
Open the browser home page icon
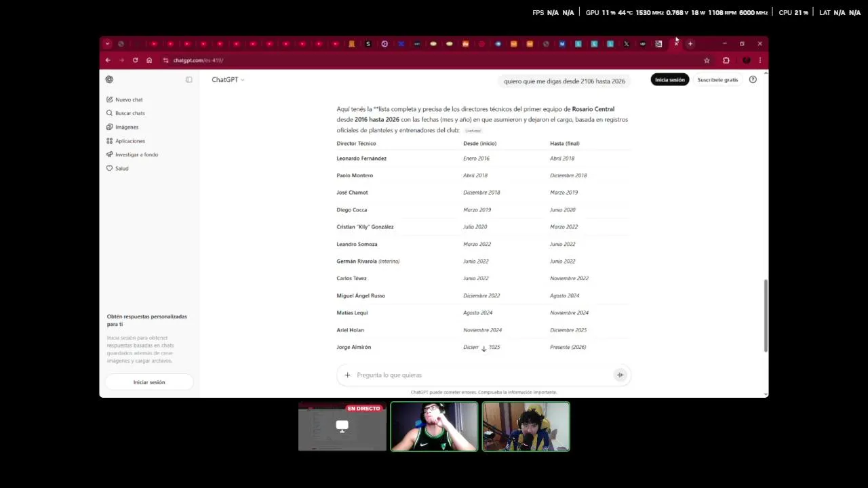[149, 60]
